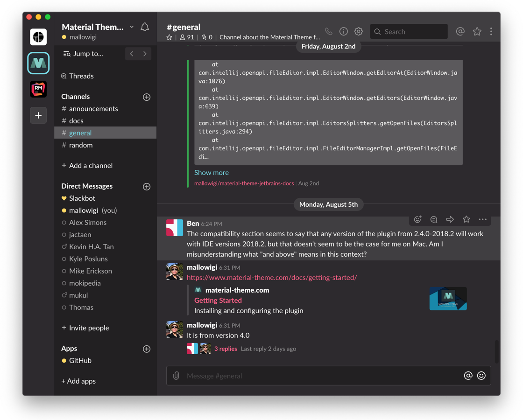Click the message list scrollbar
The width and height of the screenshot is (523, 420).
[497, 352]
